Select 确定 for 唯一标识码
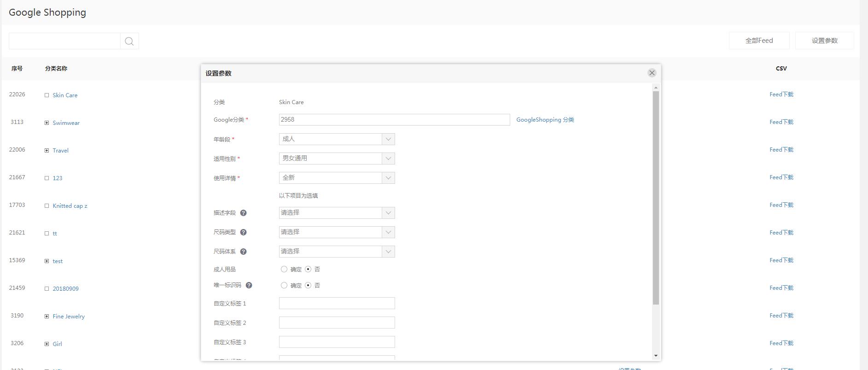 click(x=284, y=285)
